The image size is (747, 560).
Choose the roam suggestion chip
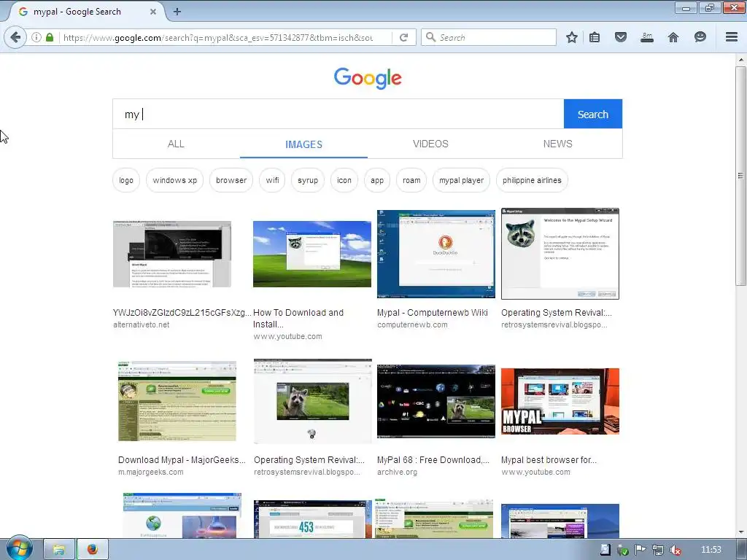[411, 180]
